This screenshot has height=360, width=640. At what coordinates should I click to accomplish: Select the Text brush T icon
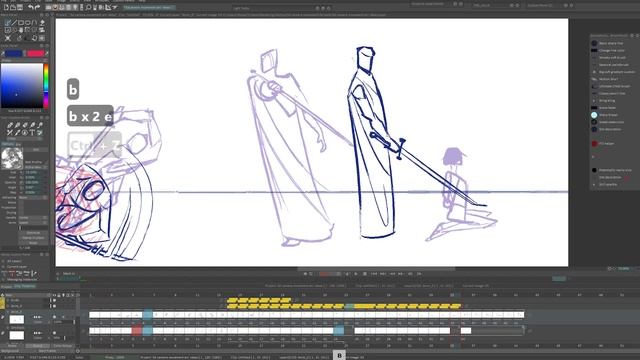point(32,133)
